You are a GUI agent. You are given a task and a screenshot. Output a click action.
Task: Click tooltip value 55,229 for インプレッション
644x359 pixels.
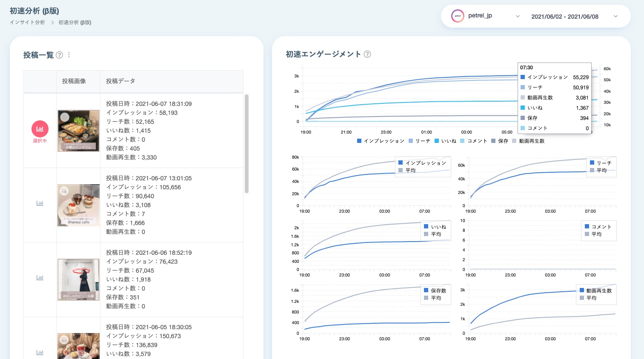tap(581, 77)
